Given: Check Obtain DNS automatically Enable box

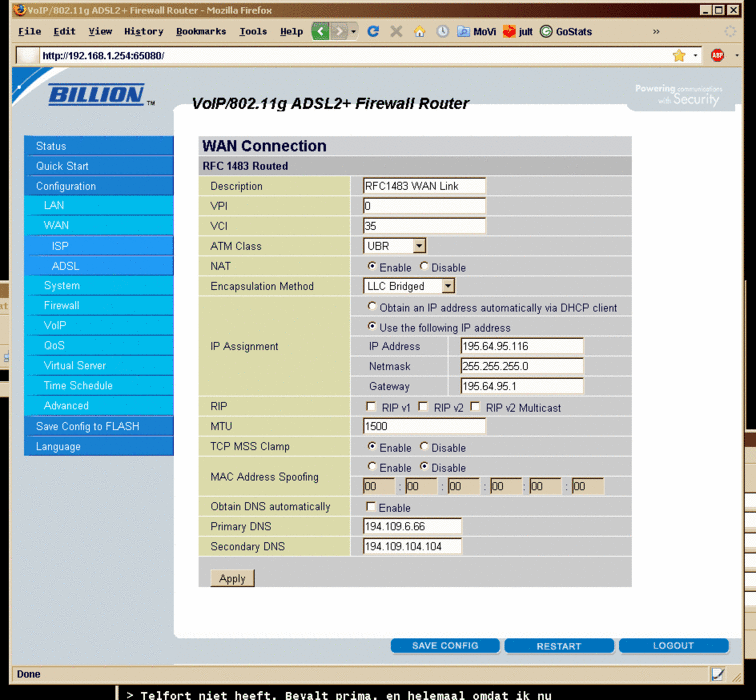Looking at the screenshot, I should pos(372,507).
